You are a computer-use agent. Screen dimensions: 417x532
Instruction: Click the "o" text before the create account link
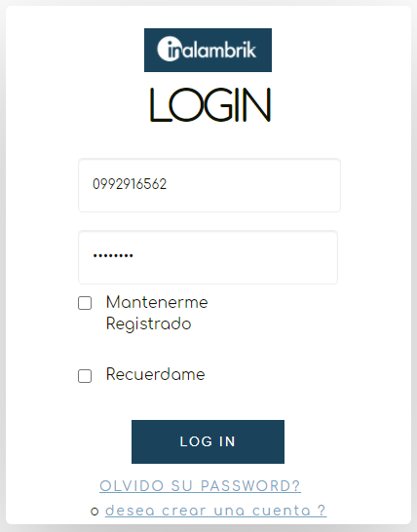[95, 512]
